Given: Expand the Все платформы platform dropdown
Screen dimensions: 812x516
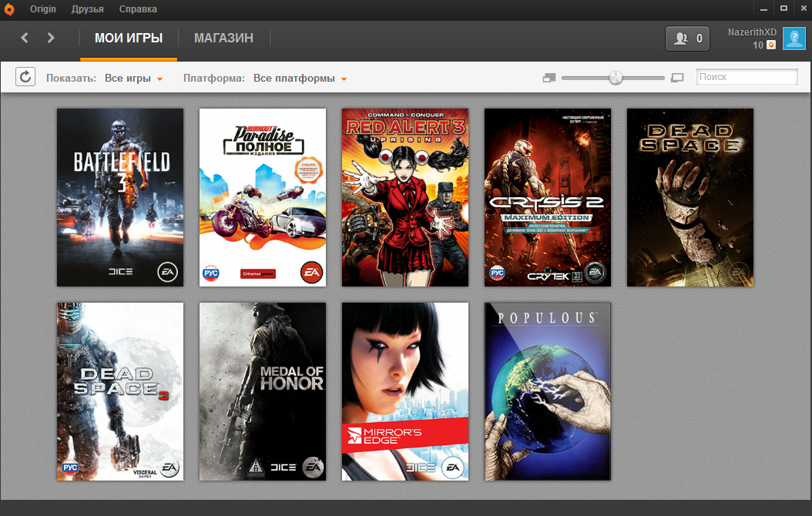Looking at the screenshot, I should [300, 78].
